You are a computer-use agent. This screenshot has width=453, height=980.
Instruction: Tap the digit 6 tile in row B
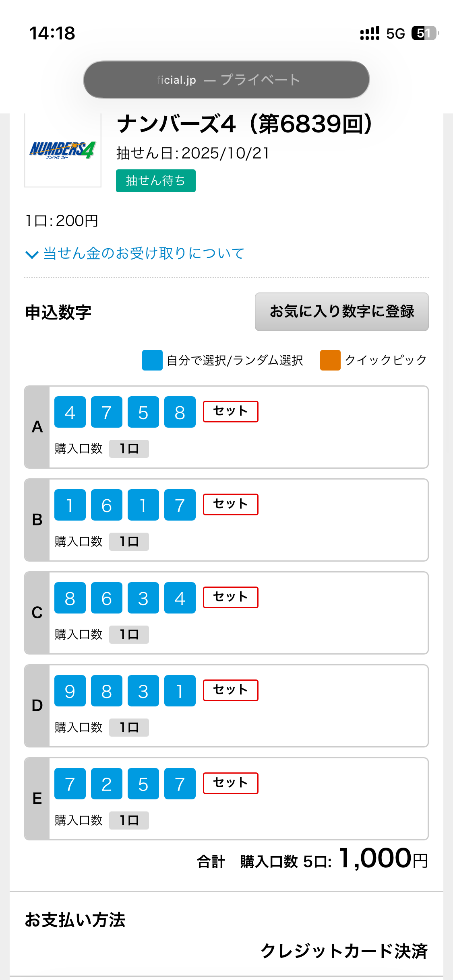pos(107,505)
